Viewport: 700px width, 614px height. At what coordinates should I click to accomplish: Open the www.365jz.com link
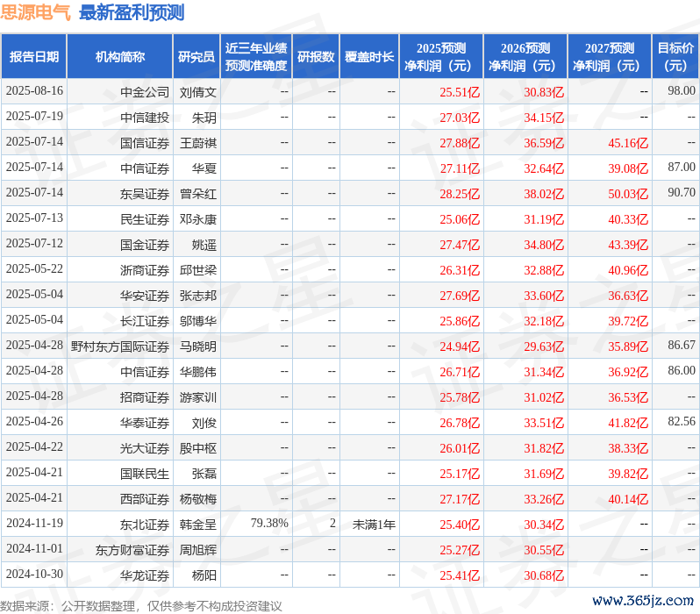click(x=643, y=601)
